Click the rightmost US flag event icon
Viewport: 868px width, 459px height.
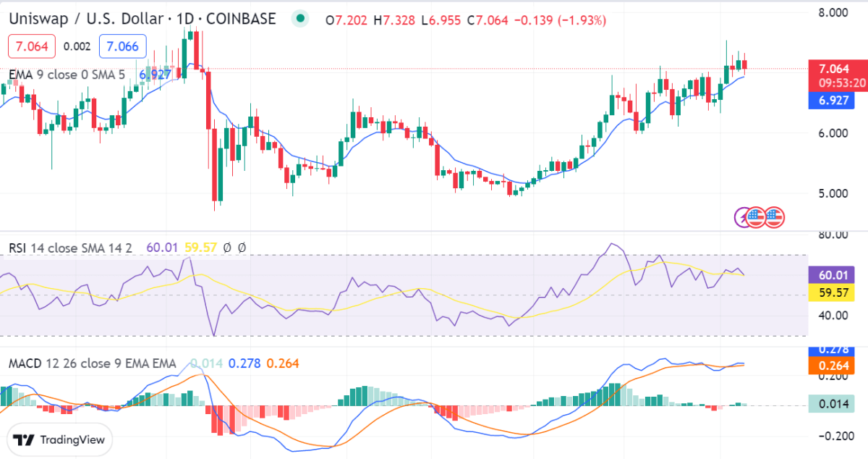coord(775,216)
